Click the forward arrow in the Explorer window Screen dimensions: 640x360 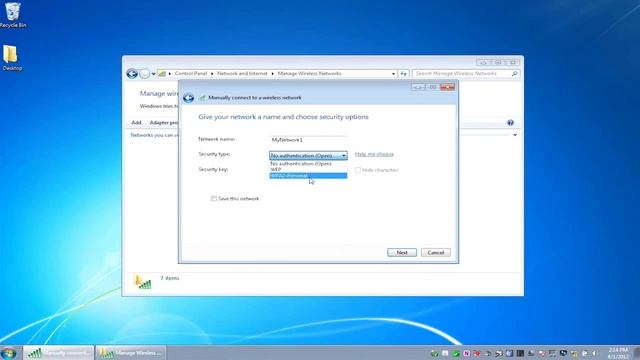(x=144, y=74)
